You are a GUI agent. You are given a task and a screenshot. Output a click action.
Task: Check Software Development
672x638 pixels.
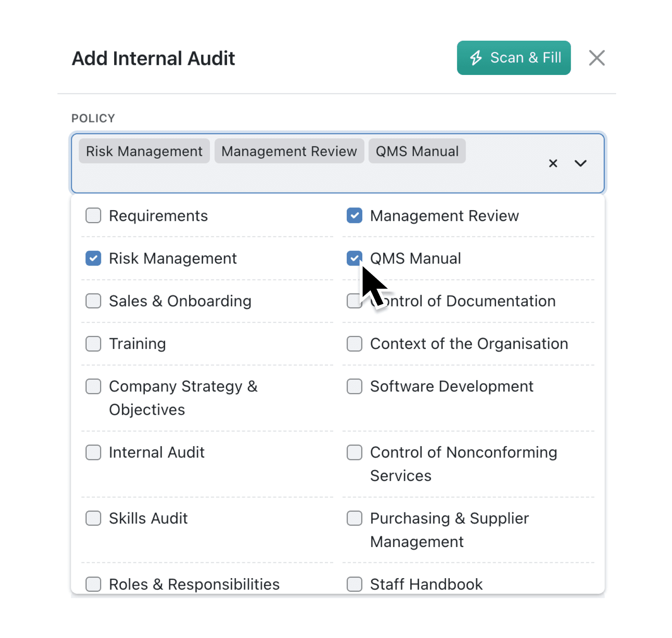(354, 386)
